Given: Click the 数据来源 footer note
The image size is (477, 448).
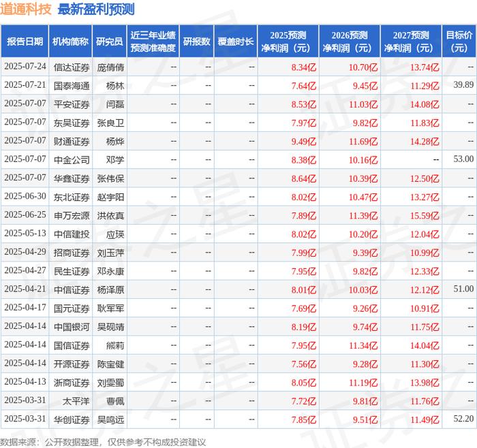Looking at the screenshot, I should coord(103,442).
